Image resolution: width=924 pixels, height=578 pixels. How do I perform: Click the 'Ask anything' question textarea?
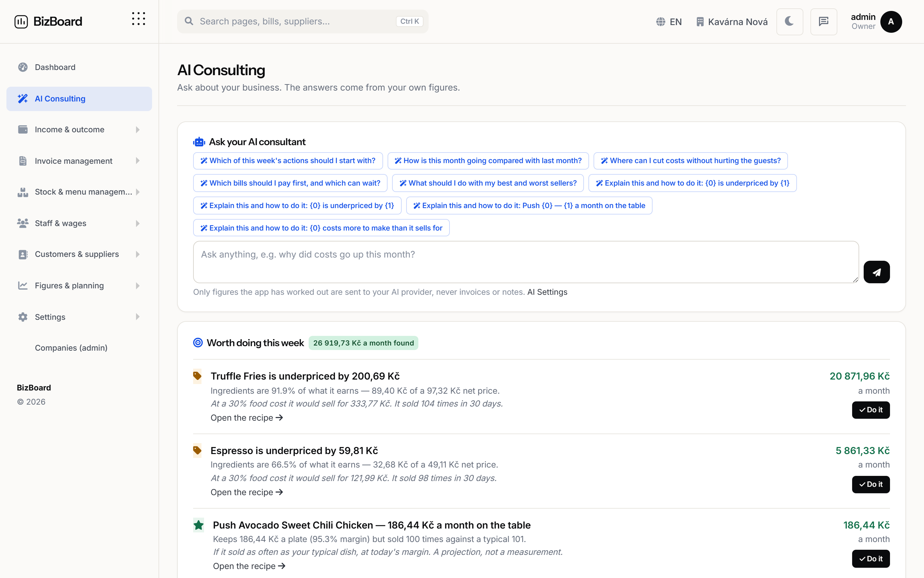tap(526, 262)
